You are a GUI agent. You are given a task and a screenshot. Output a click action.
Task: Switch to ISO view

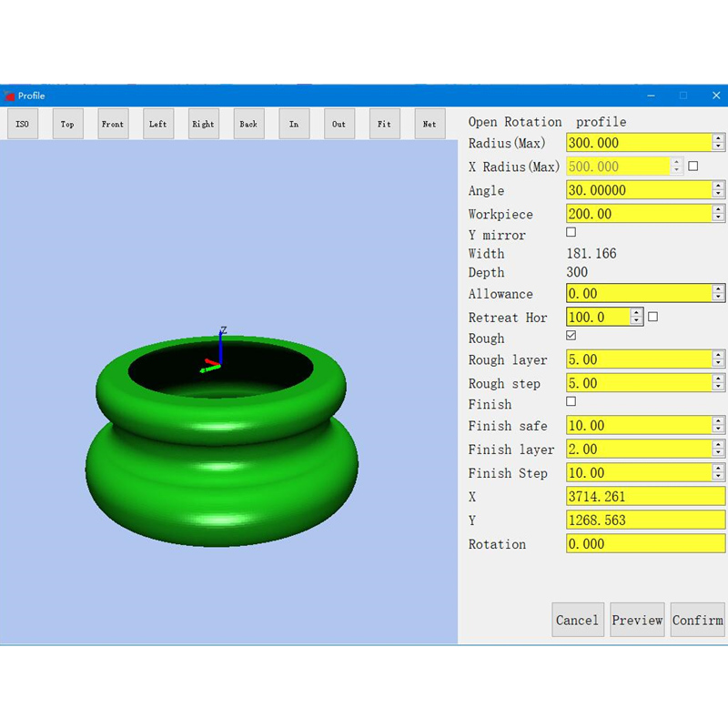pos(23,124)
